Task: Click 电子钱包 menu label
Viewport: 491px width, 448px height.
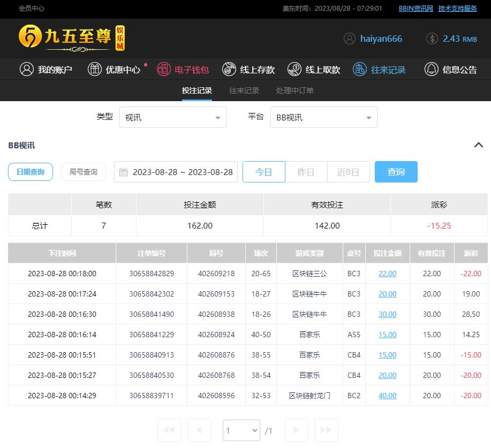Action: (192, 70)
